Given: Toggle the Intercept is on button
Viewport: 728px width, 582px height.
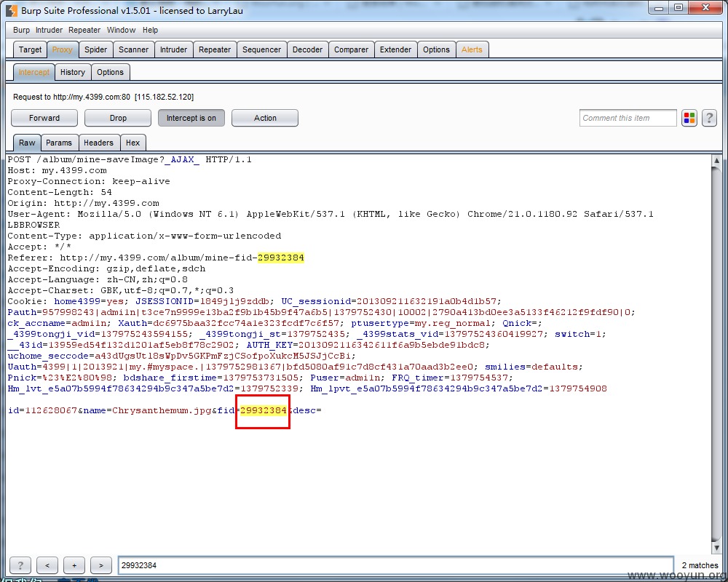Looking at the screenshot, I should 191,118.
